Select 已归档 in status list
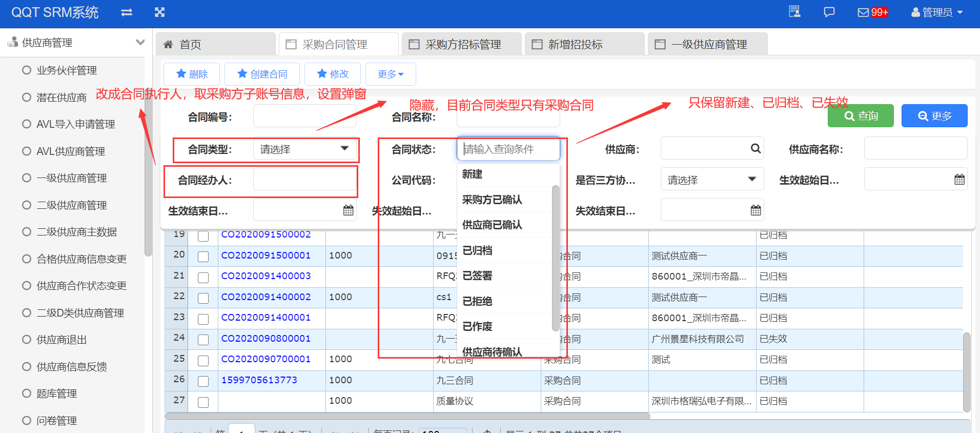The width and height of the screenshot is (980, 433). (504, 250)
